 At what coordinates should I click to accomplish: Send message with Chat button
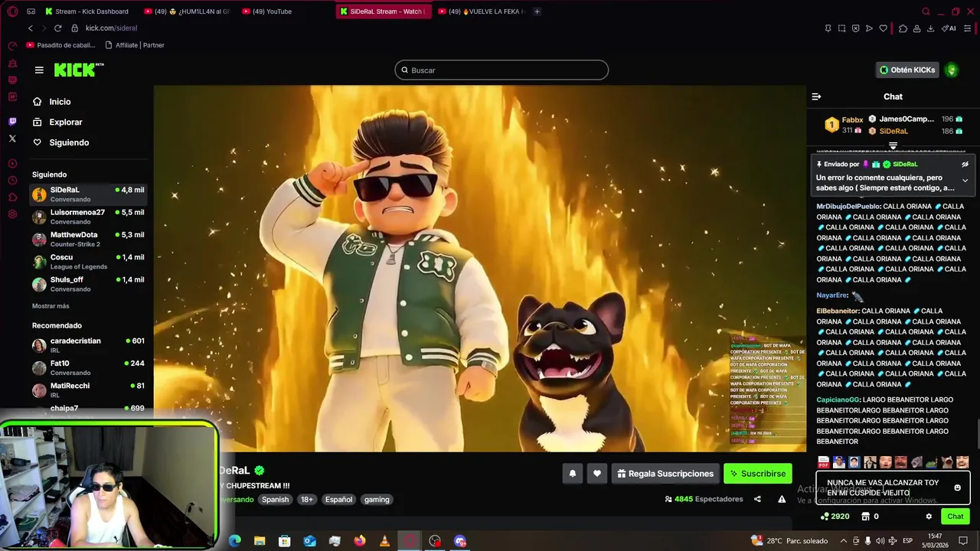pyautogui.click(x=955, y=517)
